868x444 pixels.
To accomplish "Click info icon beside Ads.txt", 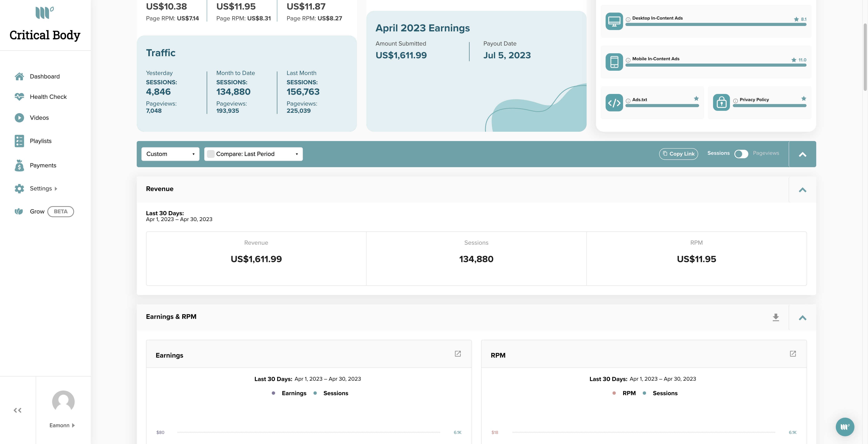I will [x=628, y=101].
